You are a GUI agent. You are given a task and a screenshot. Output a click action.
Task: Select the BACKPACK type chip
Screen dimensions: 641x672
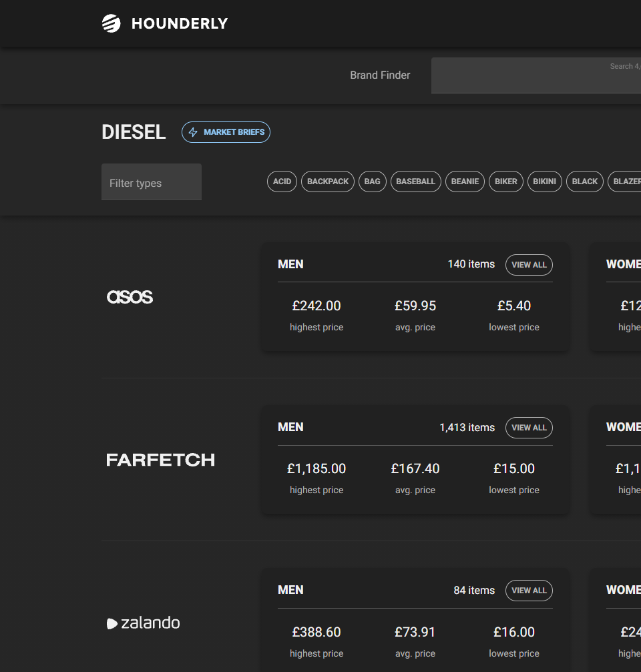tap(328, 182)
